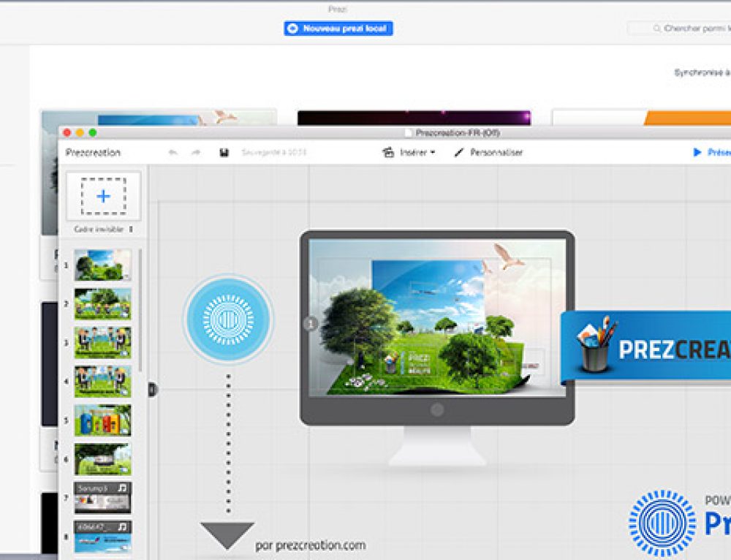
Task: Save the prezi using the disk icon
Action: (224, 152)
